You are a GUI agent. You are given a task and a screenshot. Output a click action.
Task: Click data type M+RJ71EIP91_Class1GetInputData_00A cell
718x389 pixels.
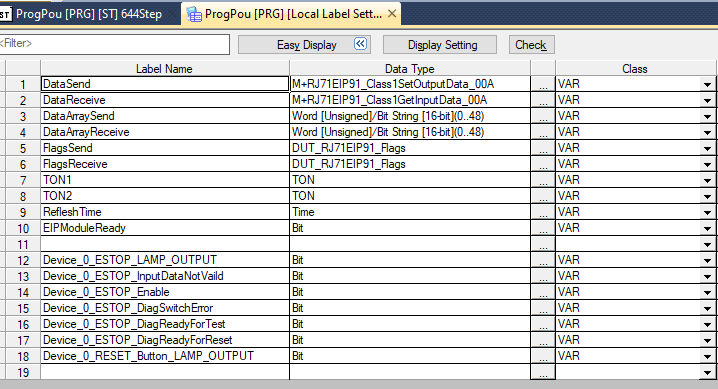coord(410,100)
